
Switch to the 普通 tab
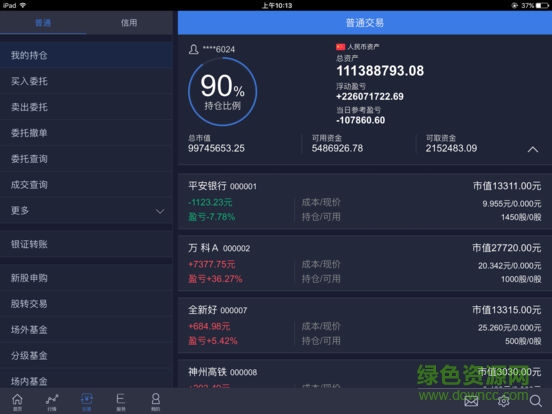pyautogui.click(x=43, y=23)
